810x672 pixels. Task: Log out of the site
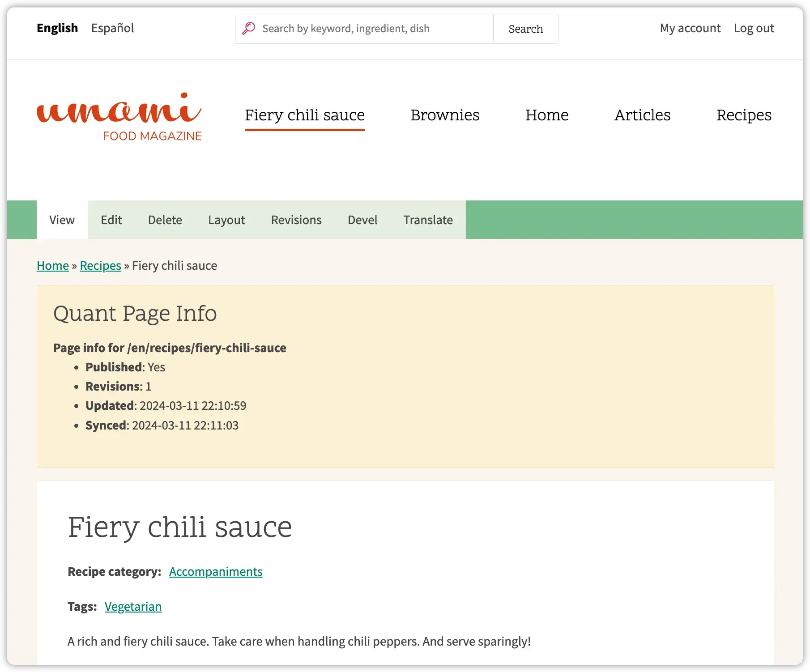(x=754, y=28)
